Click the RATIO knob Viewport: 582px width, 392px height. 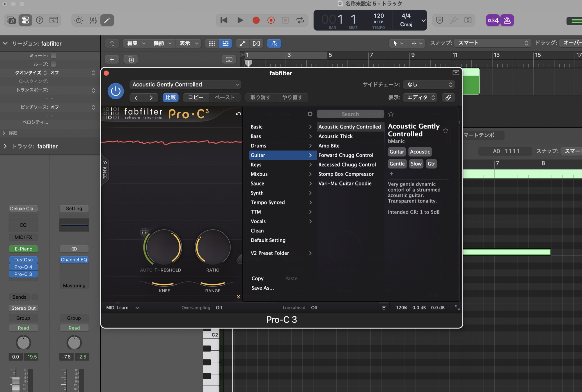213,247
